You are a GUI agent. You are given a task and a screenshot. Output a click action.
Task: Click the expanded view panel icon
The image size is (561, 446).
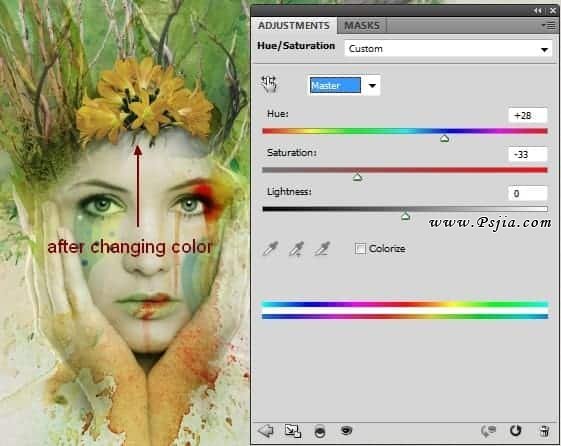pyautogui.click(x=293, y=431)
